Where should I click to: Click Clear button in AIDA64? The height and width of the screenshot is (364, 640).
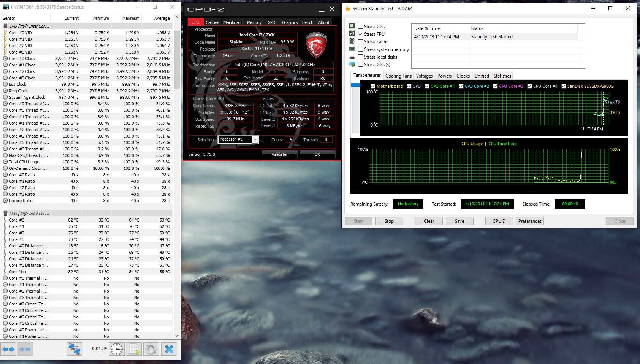point(429,221)
